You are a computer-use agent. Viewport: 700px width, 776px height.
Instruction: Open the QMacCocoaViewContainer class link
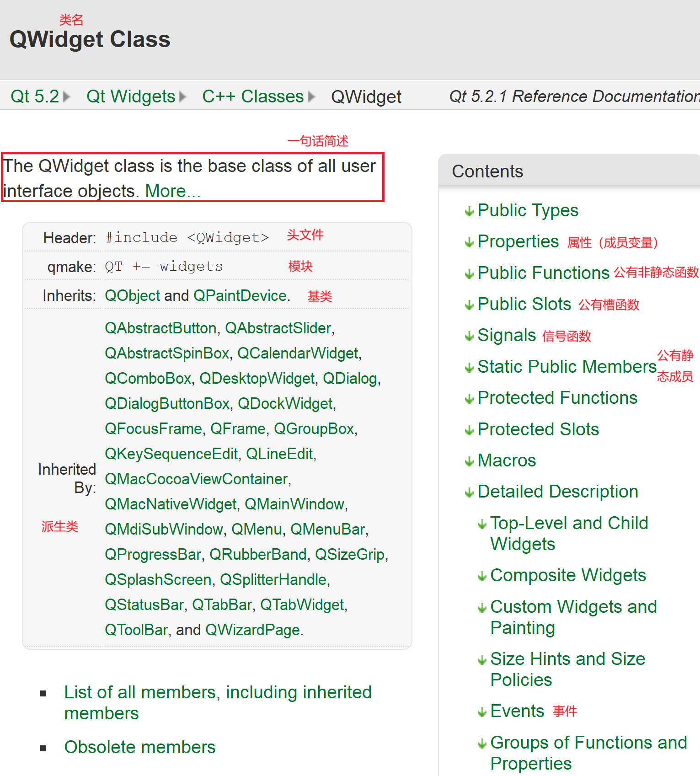[196, 479]
